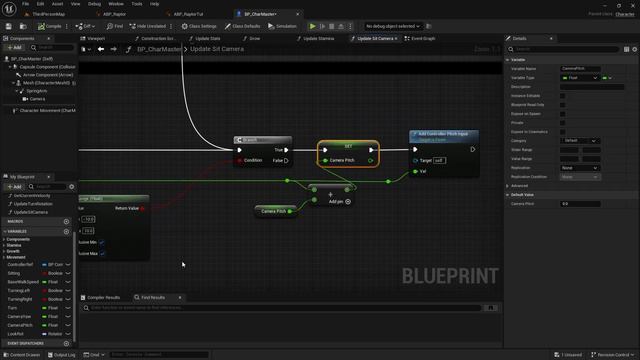Open the Variable Type Float dropdown
This screenshot has height=360, width=640.
pos(580,78)
